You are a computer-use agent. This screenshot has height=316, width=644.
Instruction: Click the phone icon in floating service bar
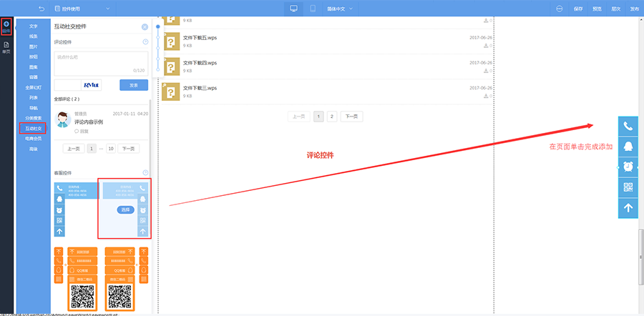628,127
